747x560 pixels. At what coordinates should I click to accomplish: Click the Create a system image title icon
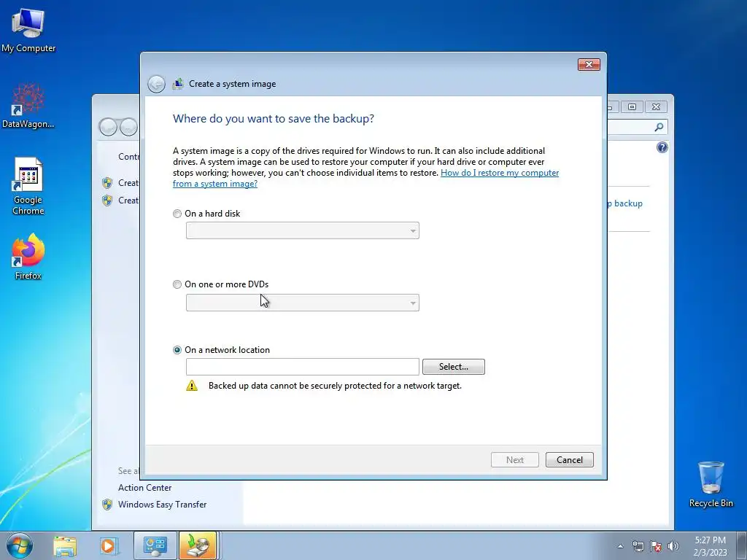click(178, 84)
